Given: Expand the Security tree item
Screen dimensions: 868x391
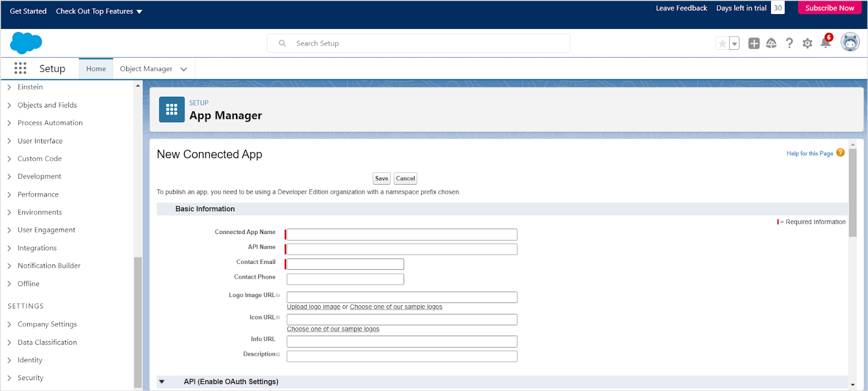Looking at the screenshot, I should click(x=9, y=378).
